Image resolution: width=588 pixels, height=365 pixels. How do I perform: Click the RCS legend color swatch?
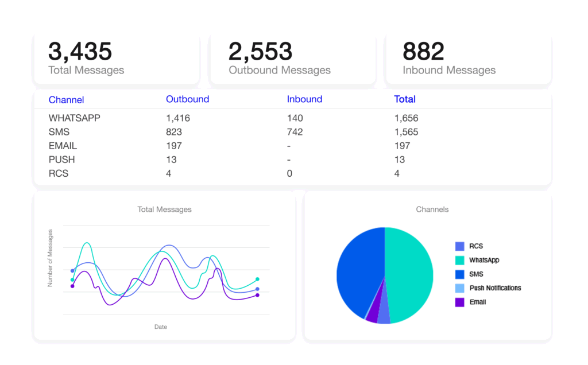click(459, 246)
